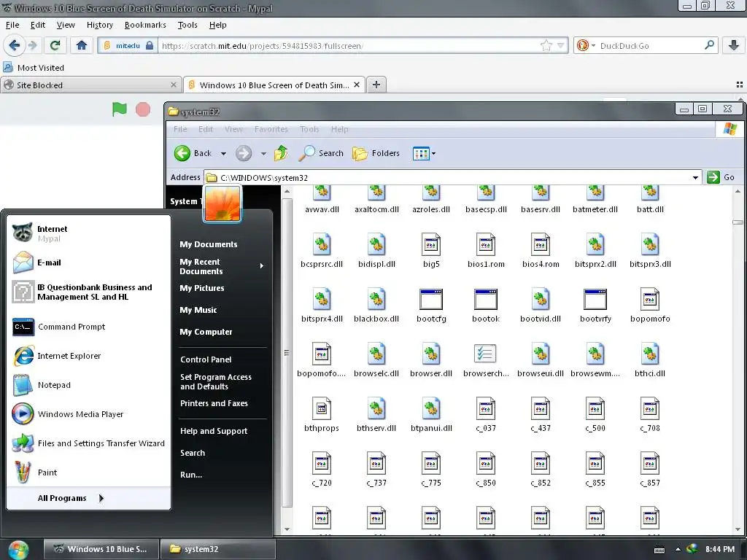
Task: Click the Start menu user picture
Action: pos(222,203)
